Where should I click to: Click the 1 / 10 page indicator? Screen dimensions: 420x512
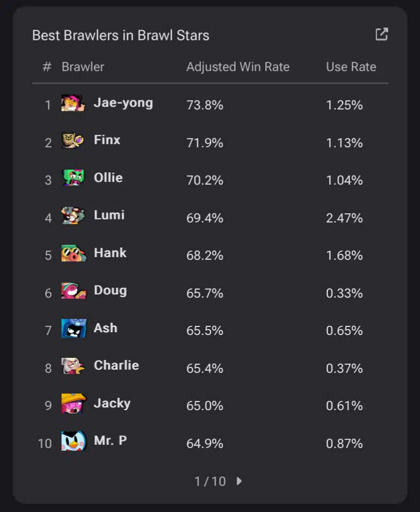click(210, 481)
